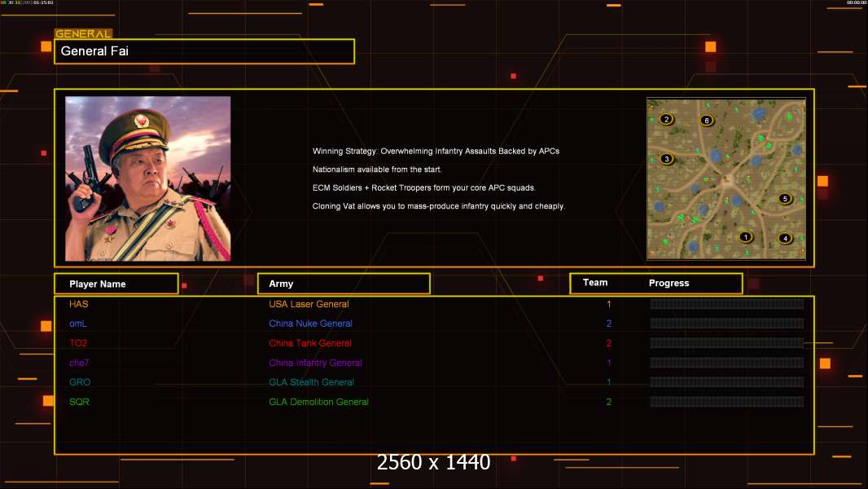The width and height of the screenshot is (868, 489).
Task: Click start position marker 3 on the map
Action: pos(667,159)
